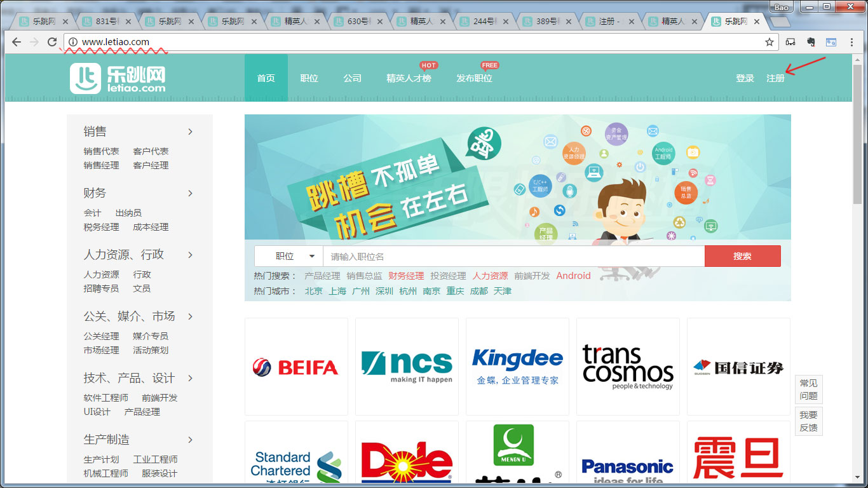The image size is (868, 488).
Task: Bookmark page with star icon
Action: pyautogui.click(x=770, y=42)
